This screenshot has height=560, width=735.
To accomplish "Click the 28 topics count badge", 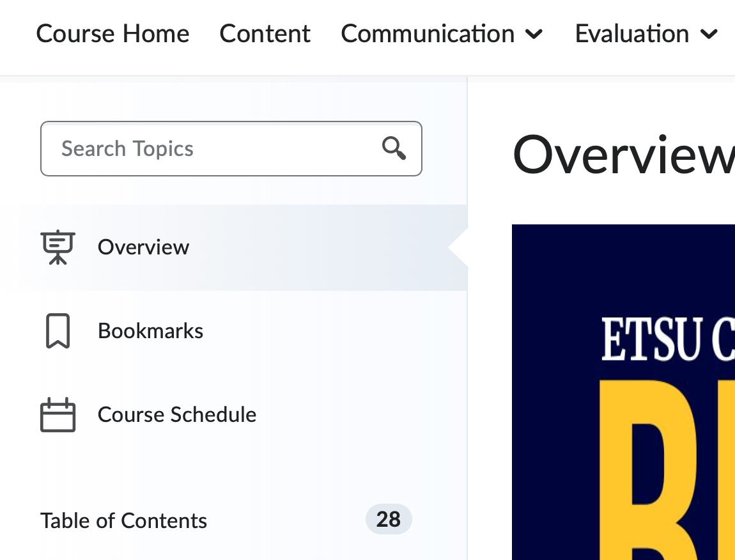I will pos(389,520).
